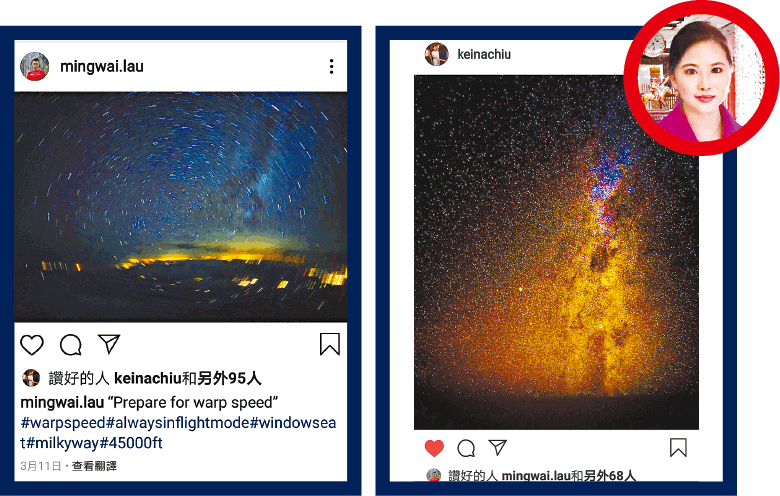View likers list with keinachiu和另外95人
Screen dimensions: 780x496
[188, 379]
